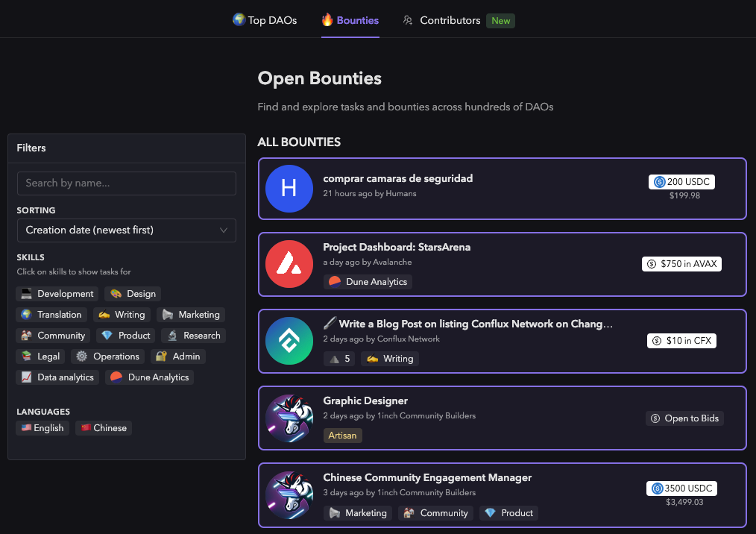The width and height of the screenshot is (756, 534).
Task: Toggle the Writing skill filter in Filters
Action: point(122,315)
